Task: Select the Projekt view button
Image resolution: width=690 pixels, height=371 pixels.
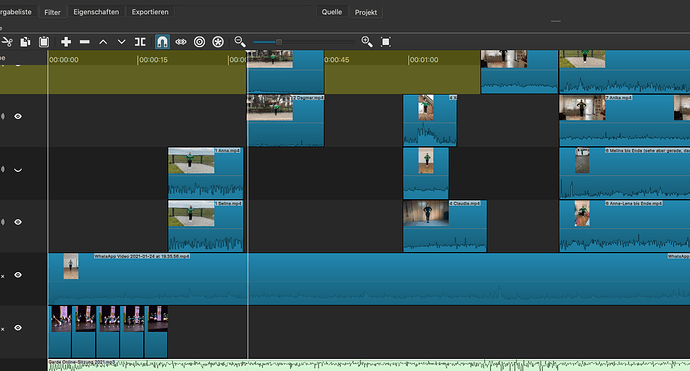Action: [366, 12]
